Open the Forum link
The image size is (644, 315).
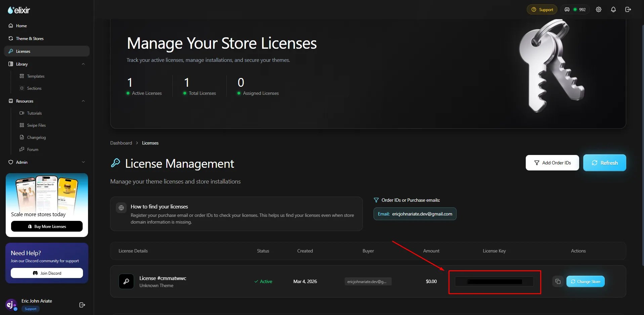coord(33,150)
